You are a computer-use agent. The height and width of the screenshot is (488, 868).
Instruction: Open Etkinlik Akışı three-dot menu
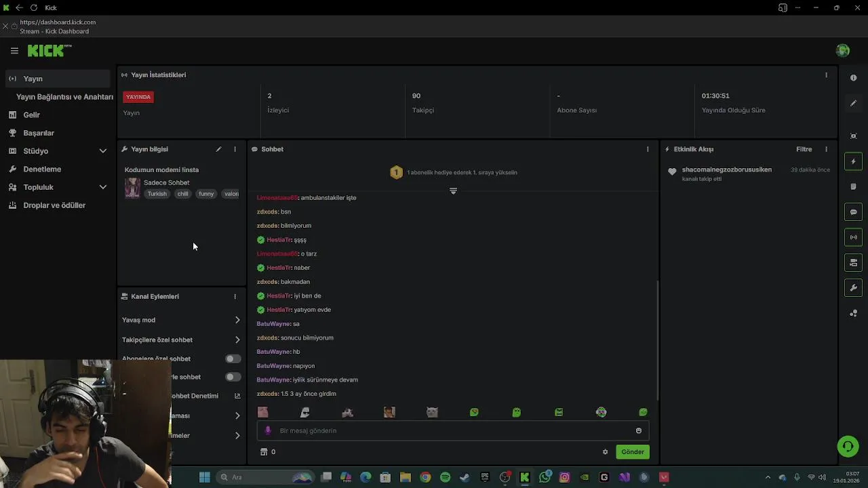[x=826, y=149]
